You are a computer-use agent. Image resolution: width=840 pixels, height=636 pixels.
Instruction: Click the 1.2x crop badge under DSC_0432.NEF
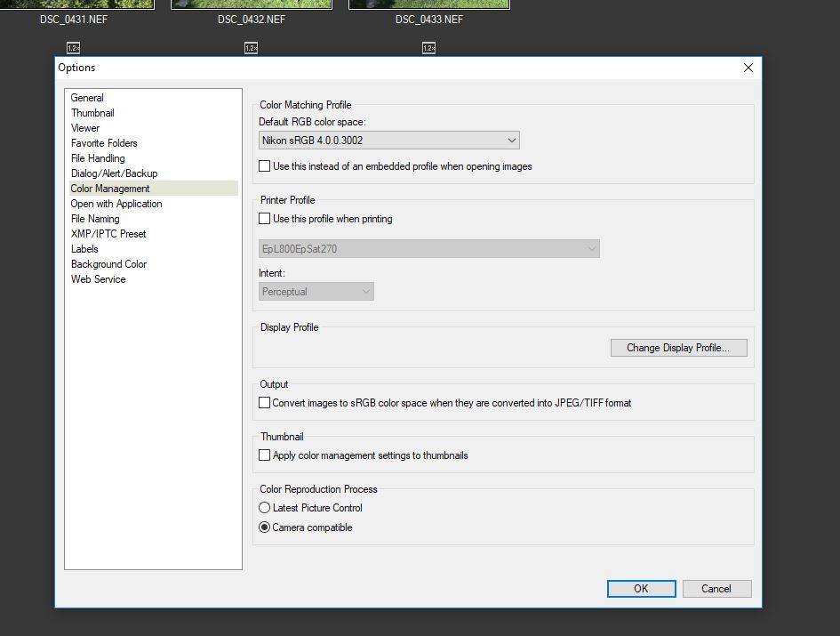252,48
